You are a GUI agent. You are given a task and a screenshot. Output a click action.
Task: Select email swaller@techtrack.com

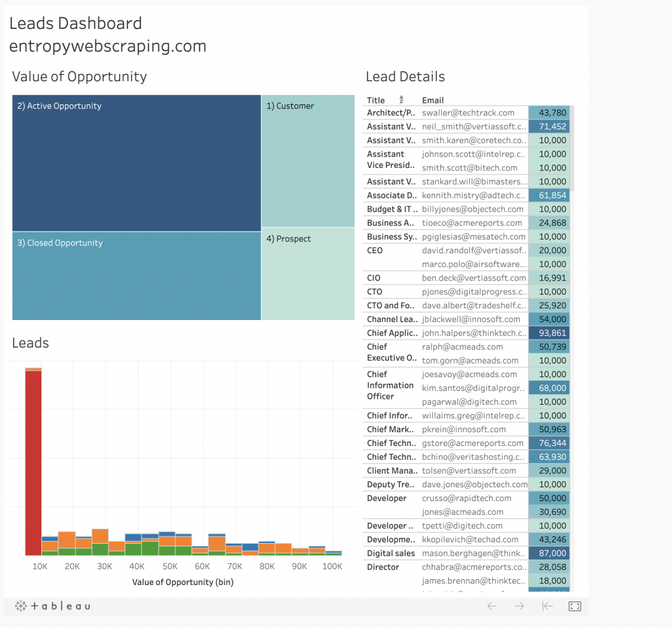468,113
